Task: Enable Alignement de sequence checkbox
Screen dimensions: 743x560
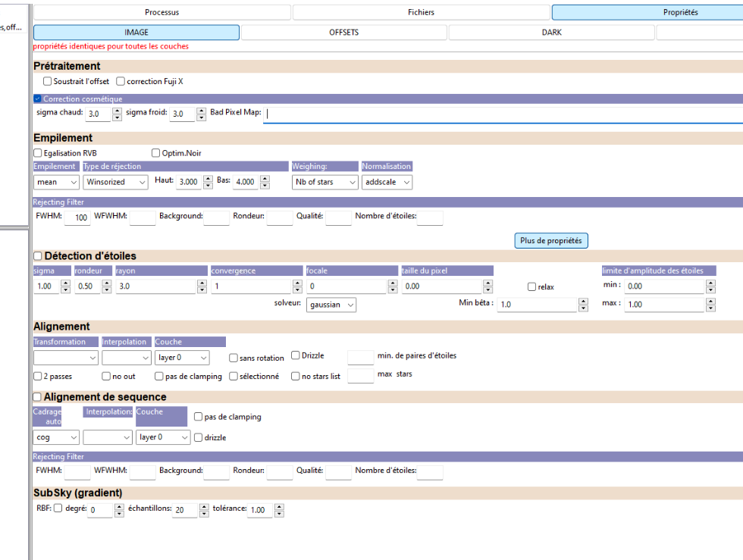Action: [37, 396]
